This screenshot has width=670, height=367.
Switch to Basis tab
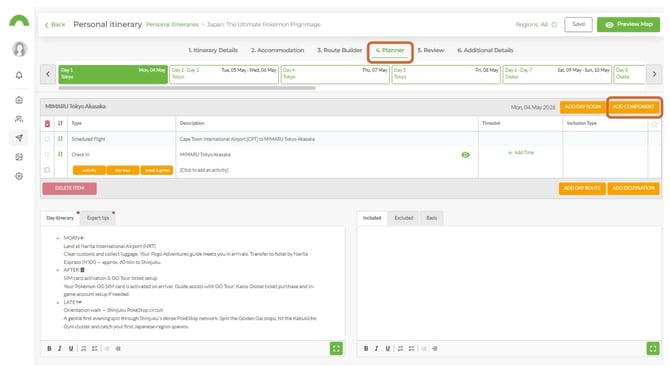(432, 218)
